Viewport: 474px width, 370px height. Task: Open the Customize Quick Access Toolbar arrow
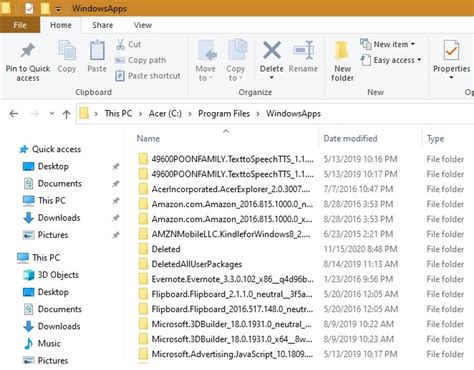(58, 9)
